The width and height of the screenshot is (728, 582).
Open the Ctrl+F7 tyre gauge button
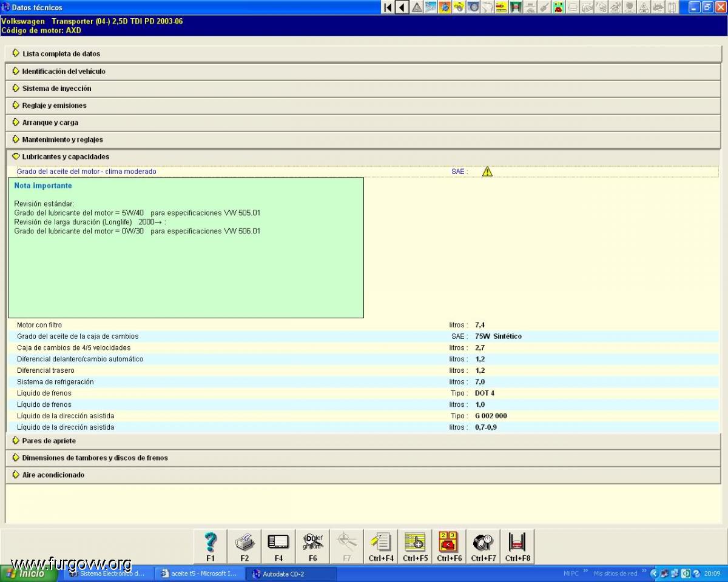coord(483,546)
